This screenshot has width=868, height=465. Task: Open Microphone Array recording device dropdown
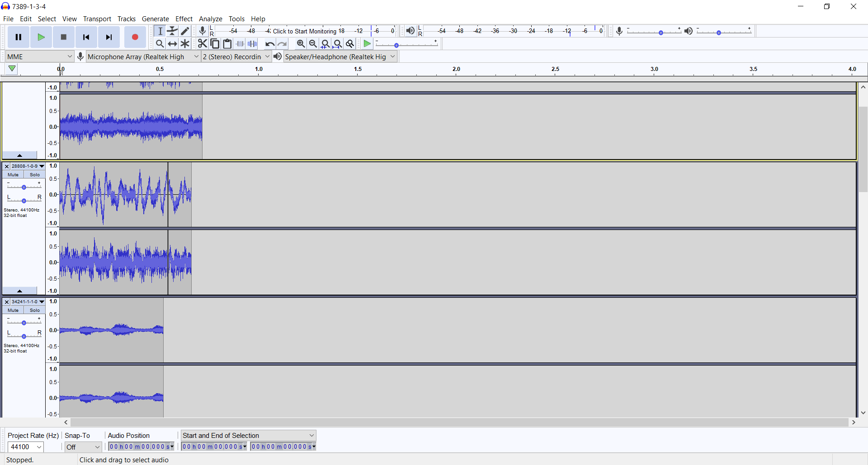coord(143,56)
